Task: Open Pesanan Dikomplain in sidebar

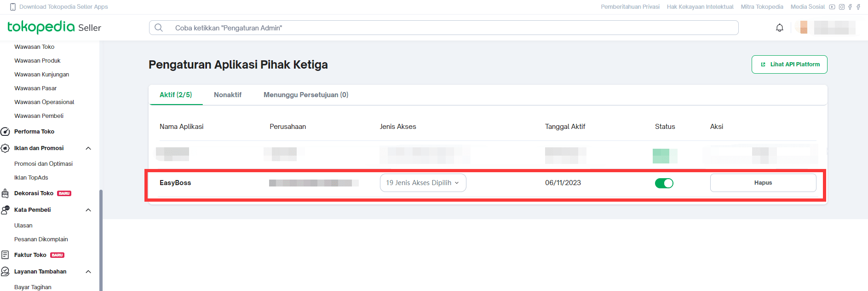Action: pos(41,239)
